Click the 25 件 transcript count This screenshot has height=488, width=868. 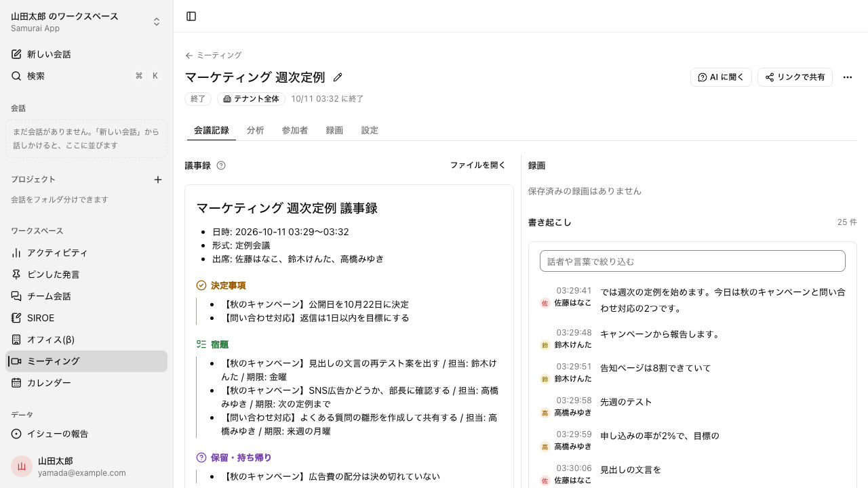coord(847,222)
